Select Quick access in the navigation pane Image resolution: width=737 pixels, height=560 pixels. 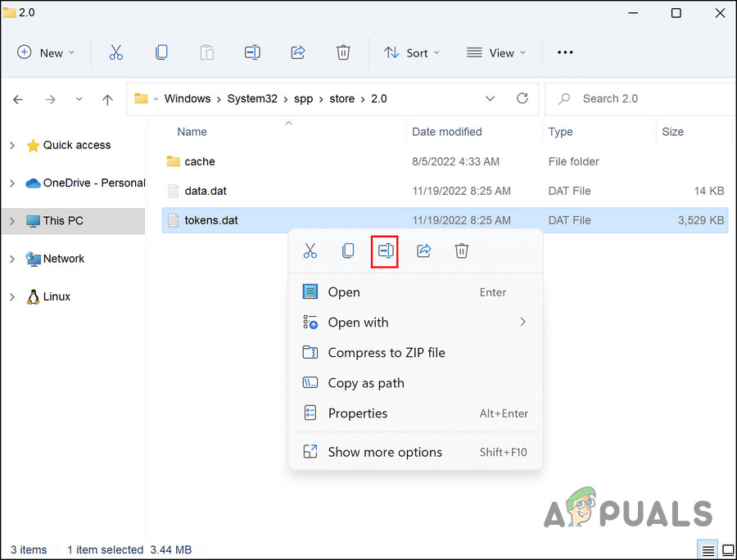77,145
